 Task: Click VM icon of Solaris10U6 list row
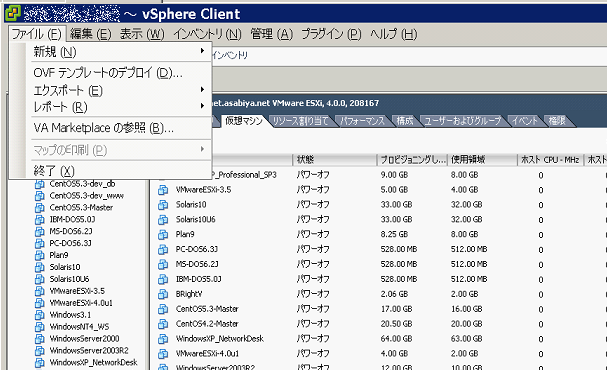point(163,220)
